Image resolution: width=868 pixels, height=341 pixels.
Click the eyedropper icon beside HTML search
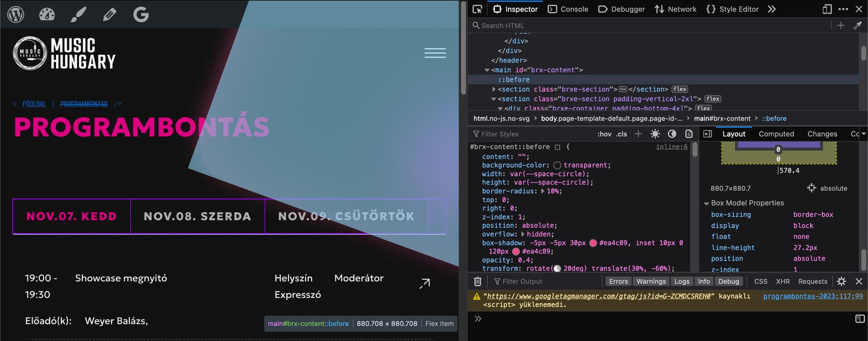click(857, 26)
